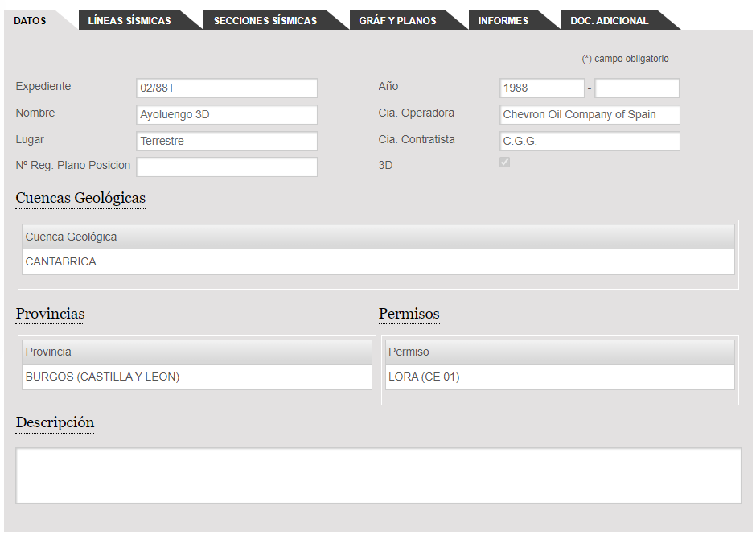Focus the Nombre field showing Ayoluengo 3D
Image resolution: width=756 pixels, height=535 pixels.
(x=227, y=115)
